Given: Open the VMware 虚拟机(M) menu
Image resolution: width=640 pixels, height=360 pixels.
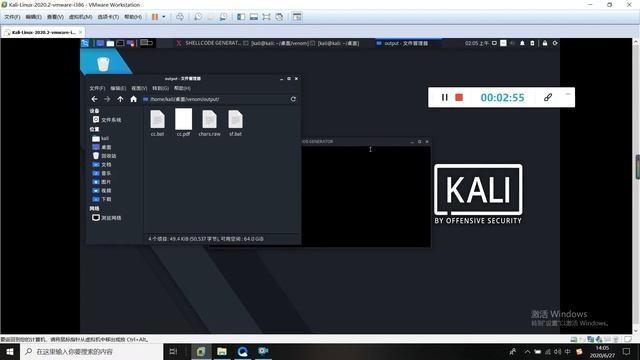Looking at the screenshot, I should (80, 17).
